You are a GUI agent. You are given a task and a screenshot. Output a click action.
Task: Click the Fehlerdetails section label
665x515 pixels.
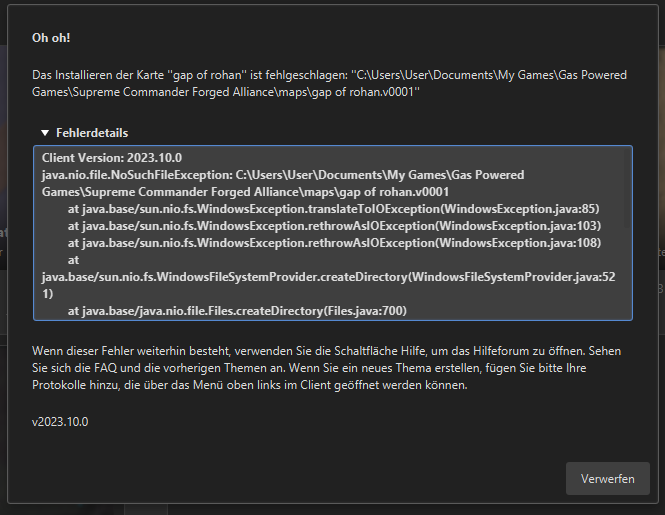[92, 133]
